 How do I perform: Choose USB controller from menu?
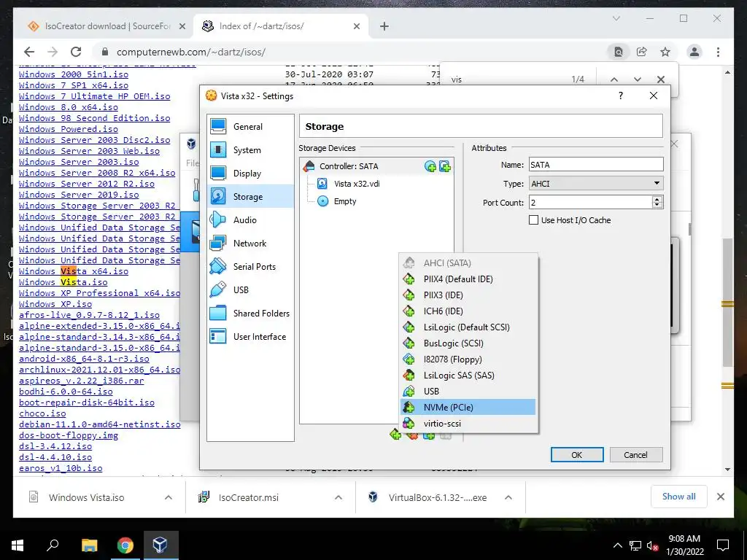(x=468, y=392)
